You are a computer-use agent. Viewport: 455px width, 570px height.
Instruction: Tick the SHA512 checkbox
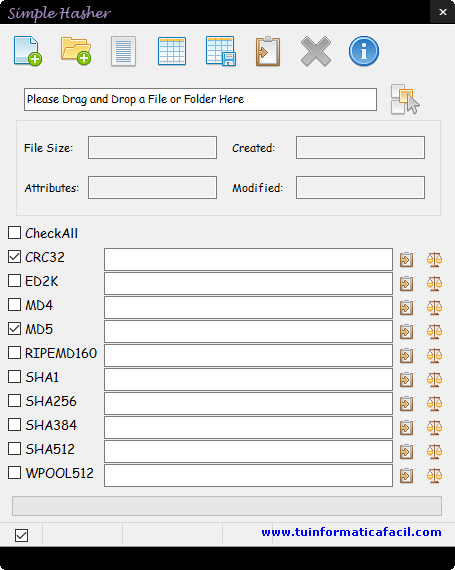(15, 449)
